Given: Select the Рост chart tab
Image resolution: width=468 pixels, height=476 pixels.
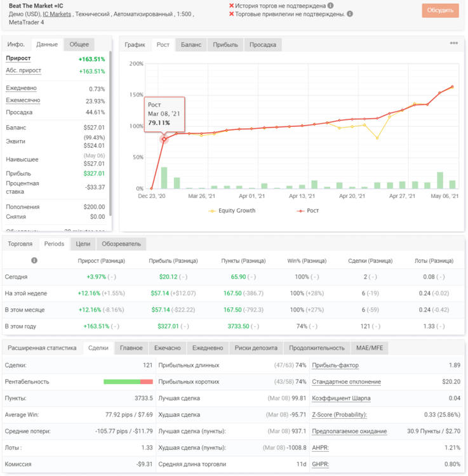Looking at the screenshot, I should [x=163, y=44].
